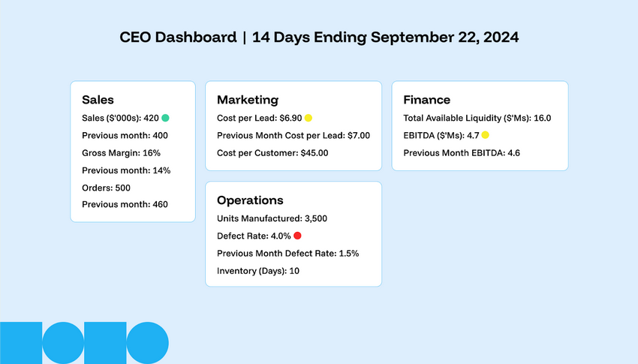This screenshot has height=364, width=638.
Task: Click the green status dot beside Sales
Action: [x=165, y=118]
